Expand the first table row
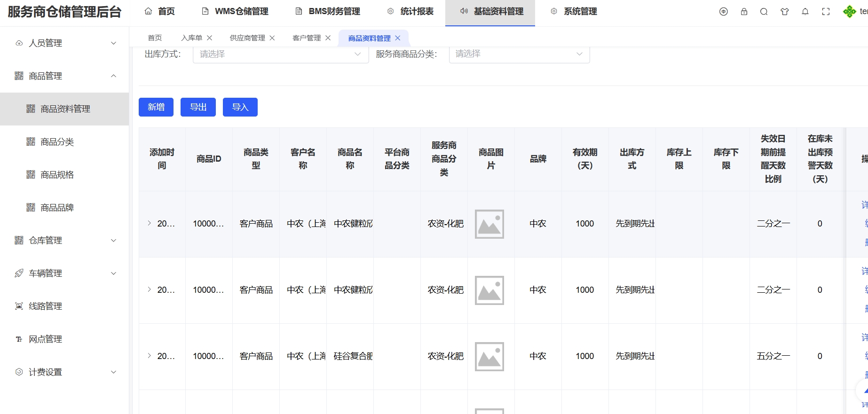This screenshot has width=868, height=414. click(x=149, y=223)
